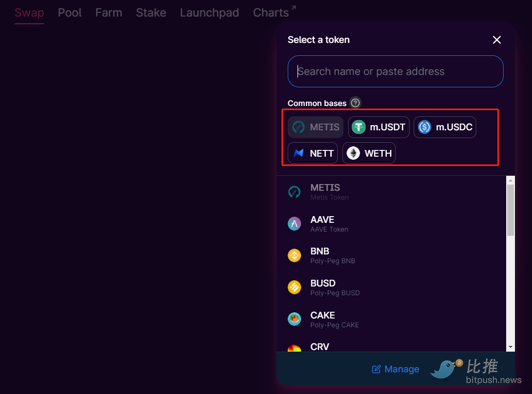The image size is (532, 394).
Task: Click the token list scrollbar down arrow
Action: pyautogui.click(x=510, y=347)
